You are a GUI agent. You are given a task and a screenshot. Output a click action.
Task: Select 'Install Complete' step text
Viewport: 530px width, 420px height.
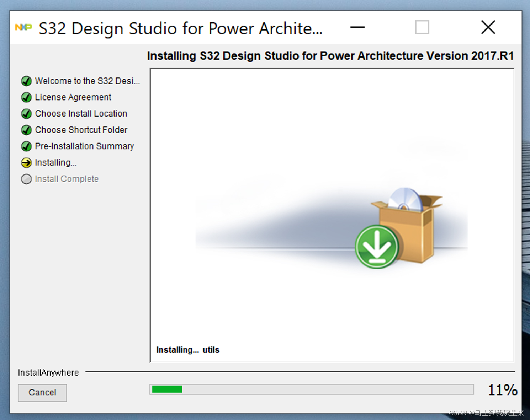[x=67, y=179]
